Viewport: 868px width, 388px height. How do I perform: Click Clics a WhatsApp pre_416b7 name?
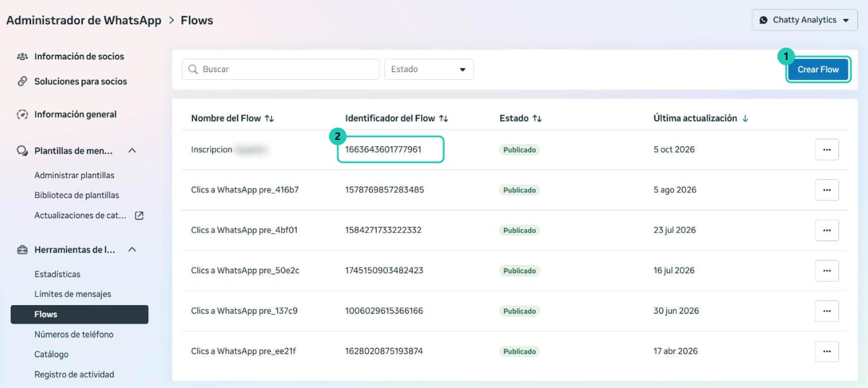click(245, 190)
